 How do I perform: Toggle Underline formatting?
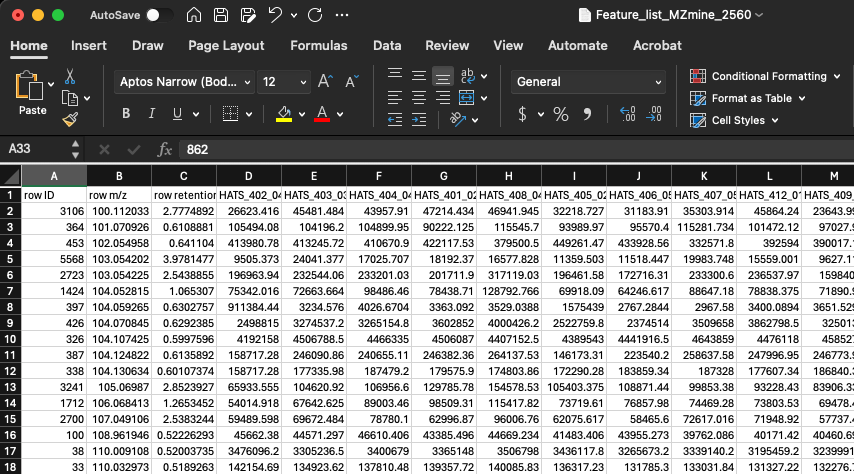pos(177,113)
